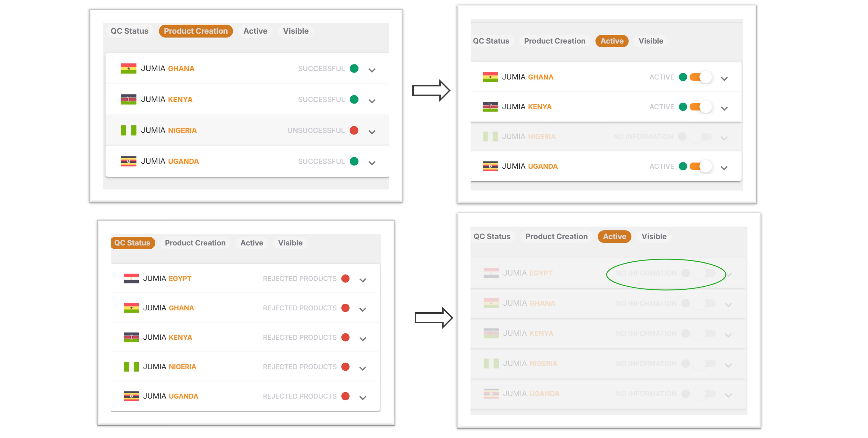The image size is (868, 438).
Task: Click green status dot beside Jumia Uganda SUCCESSFUL
Action: pyautogui.click(x=354, y=161)
